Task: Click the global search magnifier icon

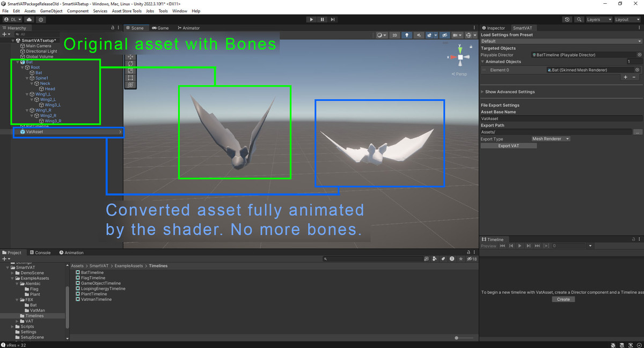Action: 579,19
